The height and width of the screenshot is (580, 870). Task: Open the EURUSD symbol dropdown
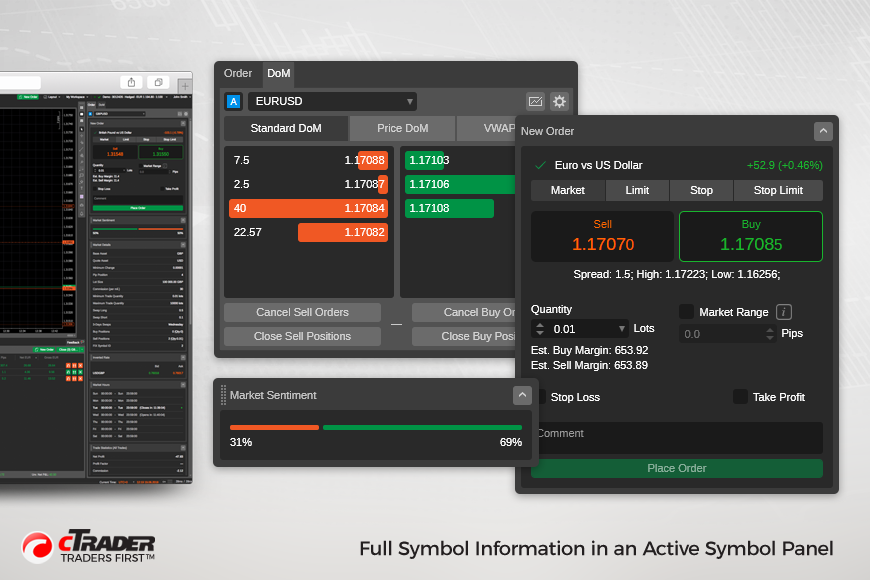pos(332,101)
